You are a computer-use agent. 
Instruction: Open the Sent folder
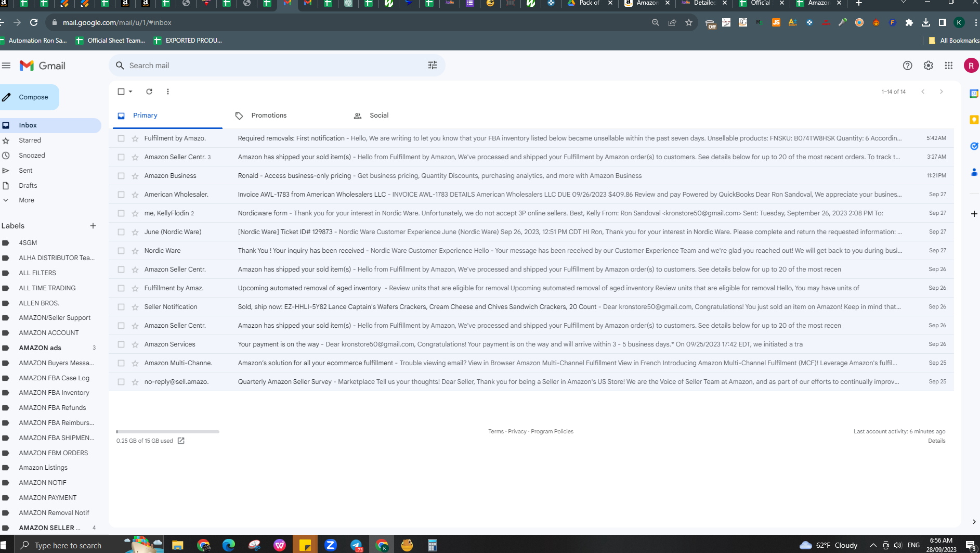click(x=25, y=171)
